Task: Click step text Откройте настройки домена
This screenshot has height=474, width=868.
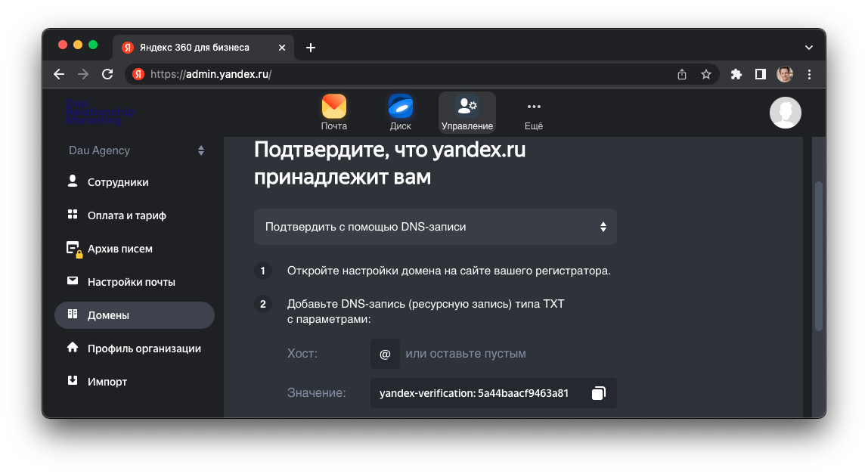Action: click(x=448, y=271)
